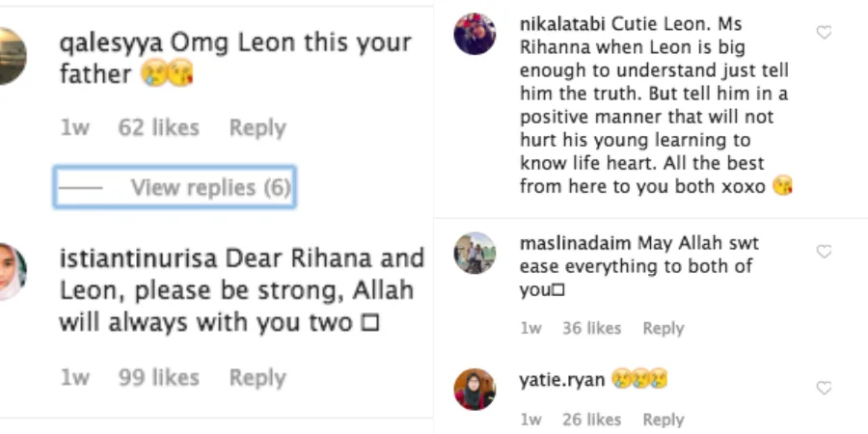
Task: Reply to istiantinurisa's comment
Action: click(258, 378)
